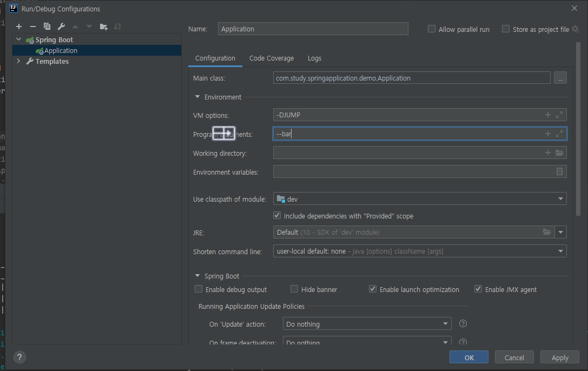
Task: Disable Enable launch optimization checkbox
Action: coord(373,289)
